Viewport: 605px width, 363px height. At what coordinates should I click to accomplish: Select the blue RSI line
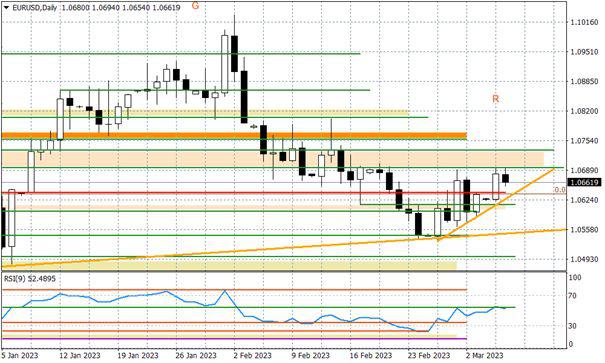coord(259,311)
